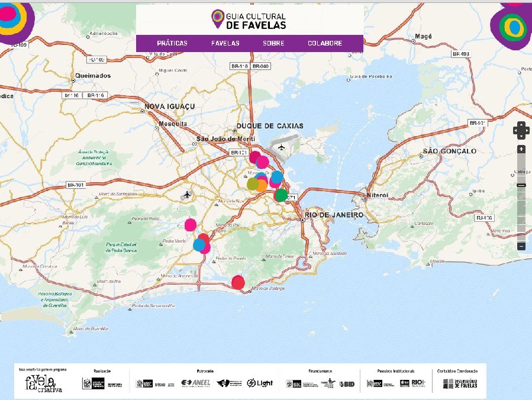532x400 pixels.
Task: Select the orange map marker
Action: coord(262,186)
